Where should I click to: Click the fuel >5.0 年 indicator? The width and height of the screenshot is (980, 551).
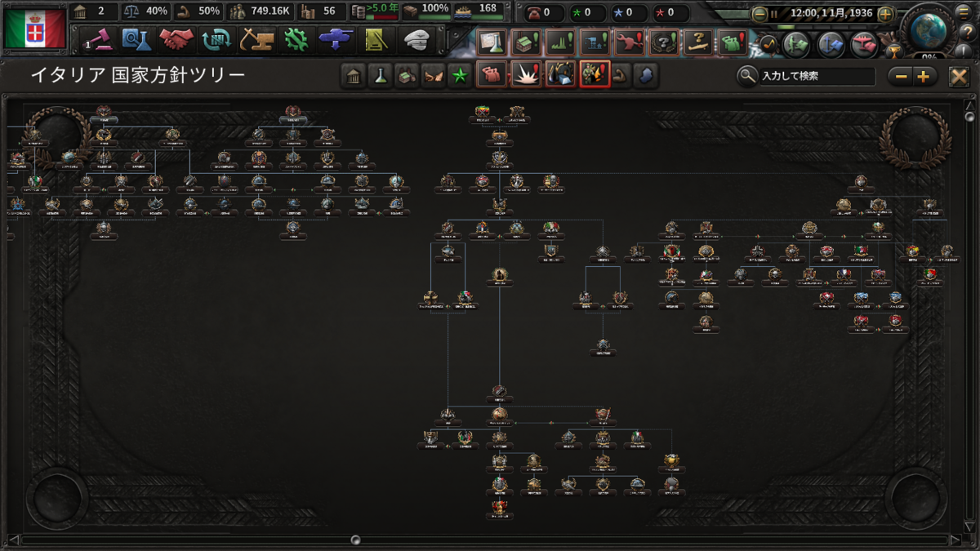tap(374, 11)
